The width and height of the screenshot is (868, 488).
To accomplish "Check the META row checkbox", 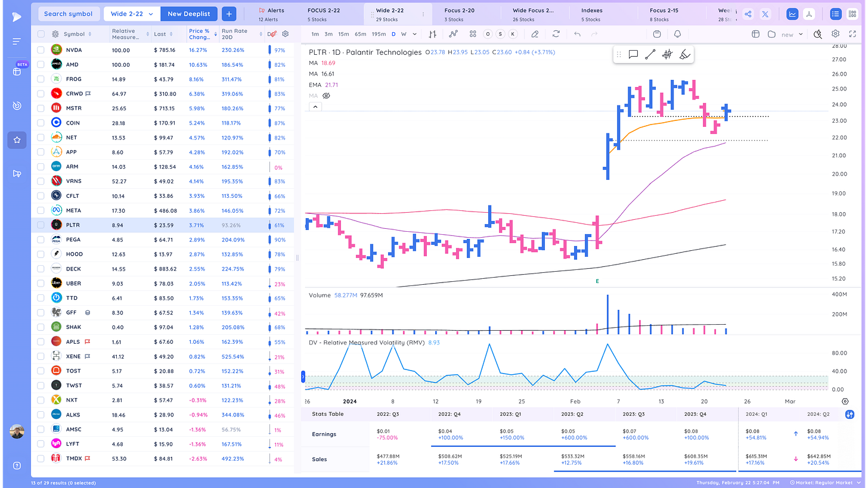I will pyautogui.click(x=41, y=210).
